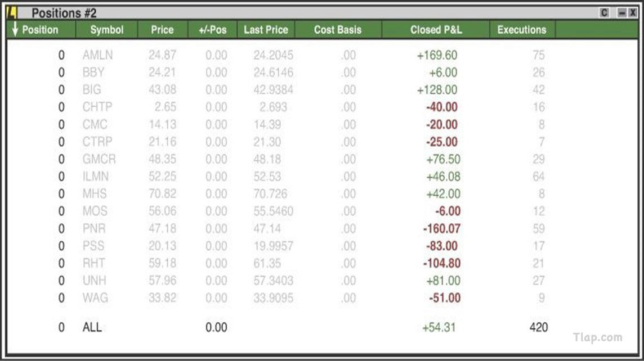Select the PSS symbol row
The image size is (644, 361).
(x=93, y=246)
